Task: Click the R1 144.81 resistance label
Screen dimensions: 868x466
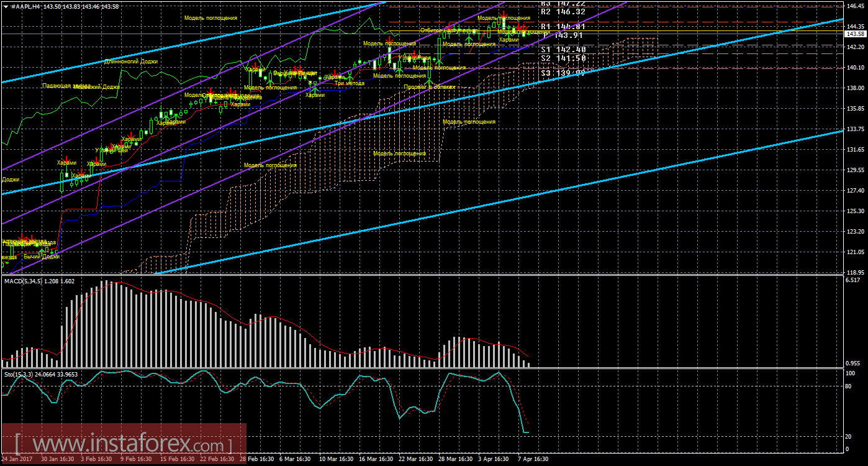Action: point(563,27)
